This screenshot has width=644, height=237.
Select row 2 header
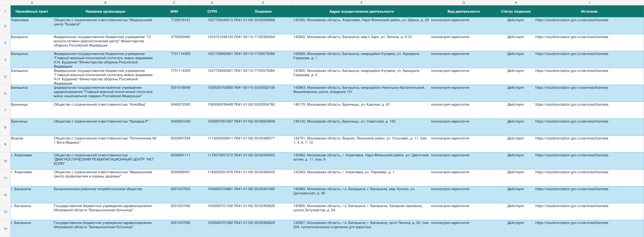5,26
